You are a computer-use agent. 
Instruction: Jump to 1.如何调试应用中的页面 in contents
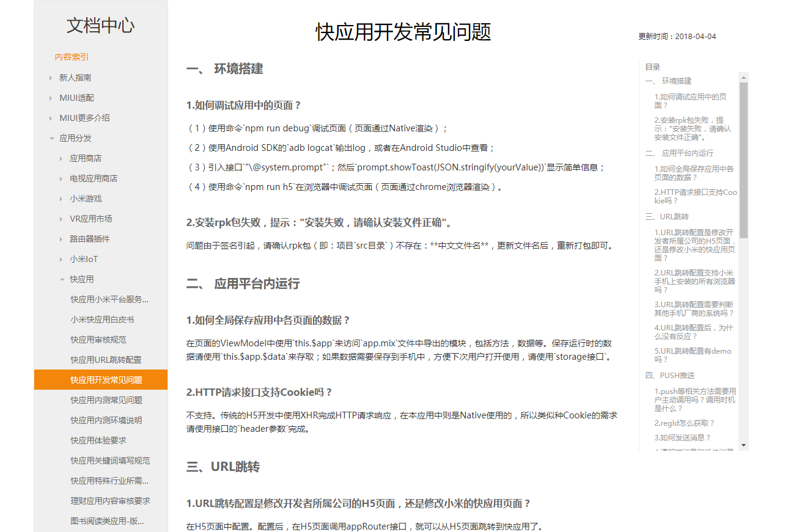(691, 101)
